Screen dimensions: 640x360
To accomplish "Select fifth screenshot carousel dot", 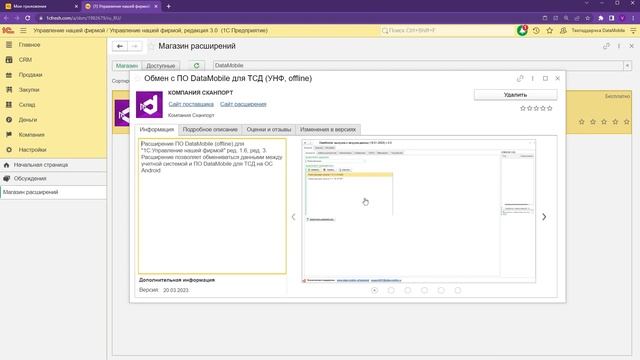I will 441,290.
